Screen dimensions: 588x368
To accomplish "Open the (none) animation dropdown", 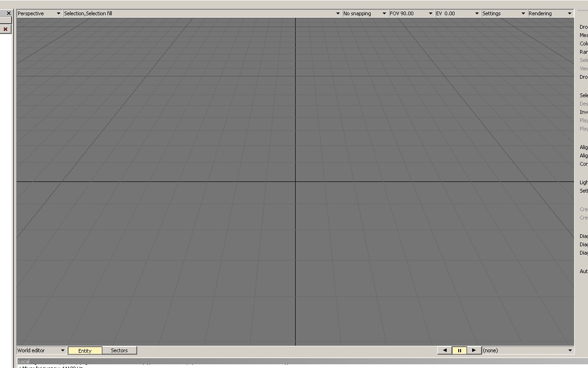I will click(x=528, y=350).
